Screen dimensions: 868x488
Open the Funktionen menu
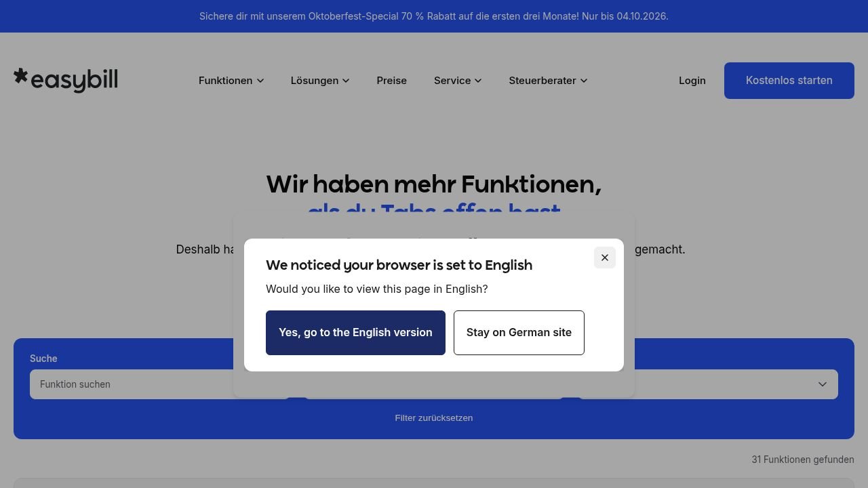(231, 81)
